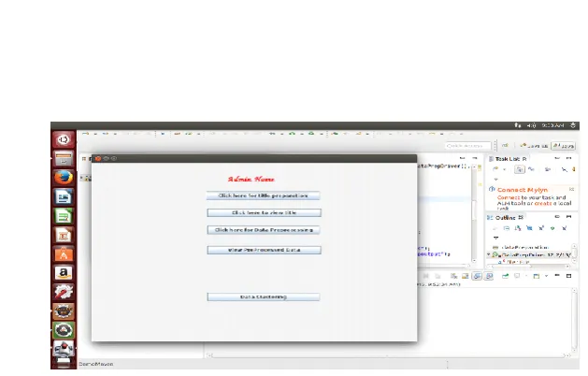Select the Outline tab
The image size is (588, 376).
505,218
